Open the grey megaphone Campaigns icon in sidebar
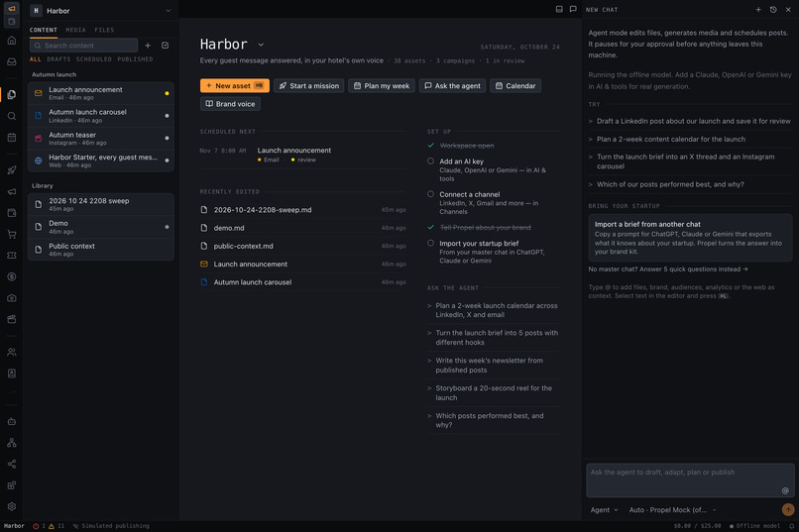Screen dimensions: 799x532 point(12,191)
